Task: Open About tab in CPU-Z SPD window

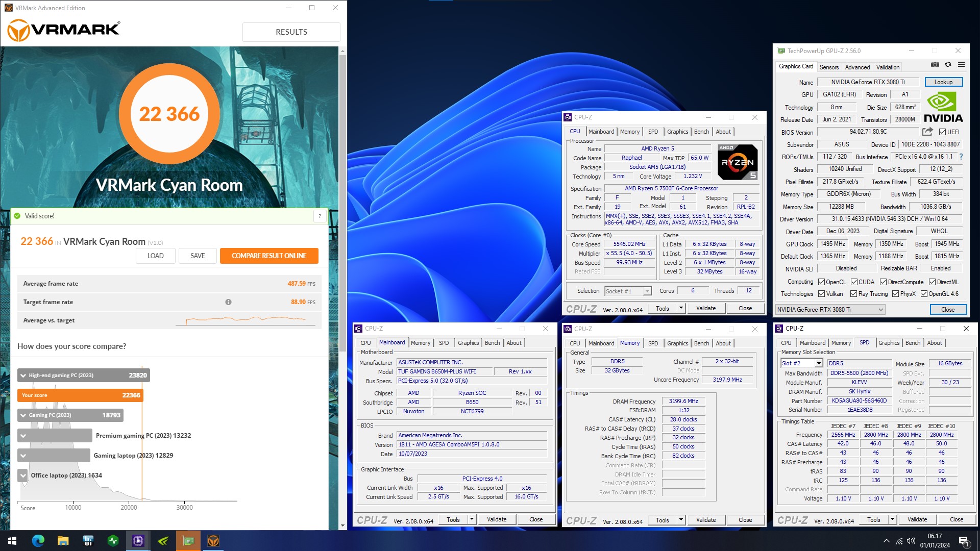Action: (934, 343)
